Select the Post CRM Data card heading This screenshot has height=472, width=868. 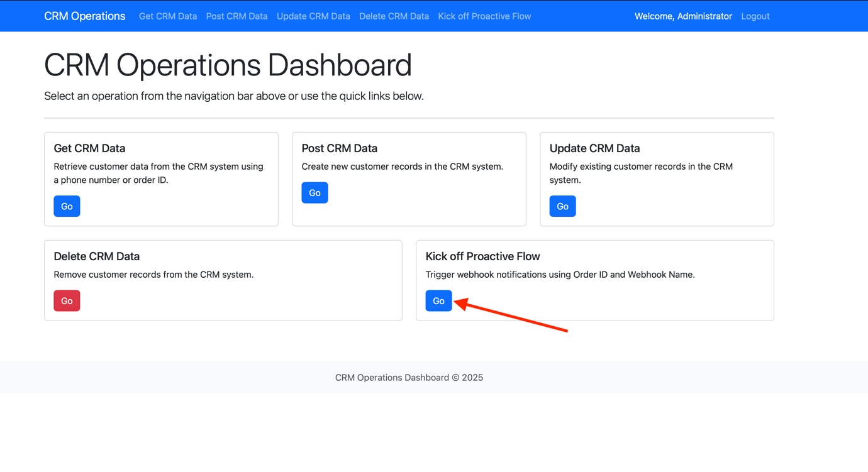(339, 148)
